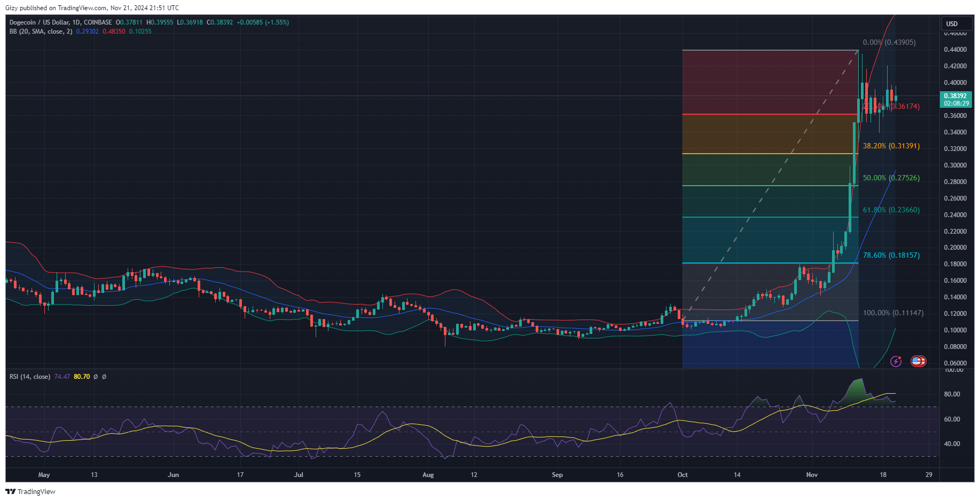Click the BB basis value 0.29302
This screenshot has width=980, height=501.
point(88,31)
